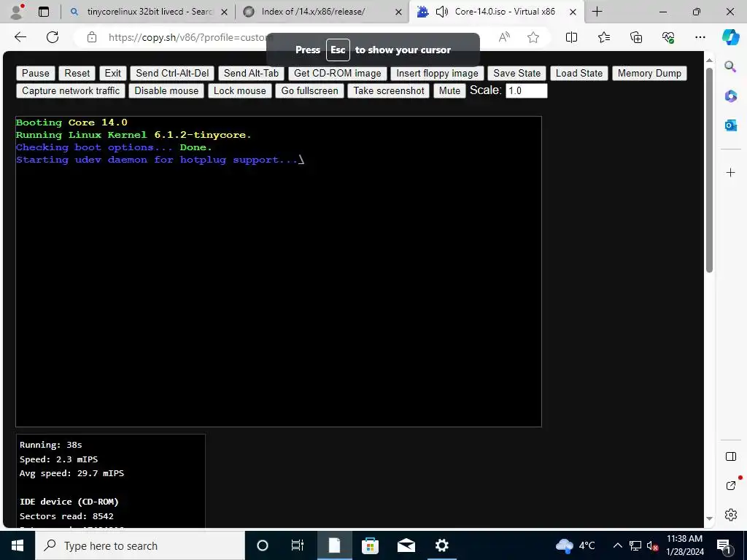
Task: Click the Pause emulator button
Action: click(36, 74)
